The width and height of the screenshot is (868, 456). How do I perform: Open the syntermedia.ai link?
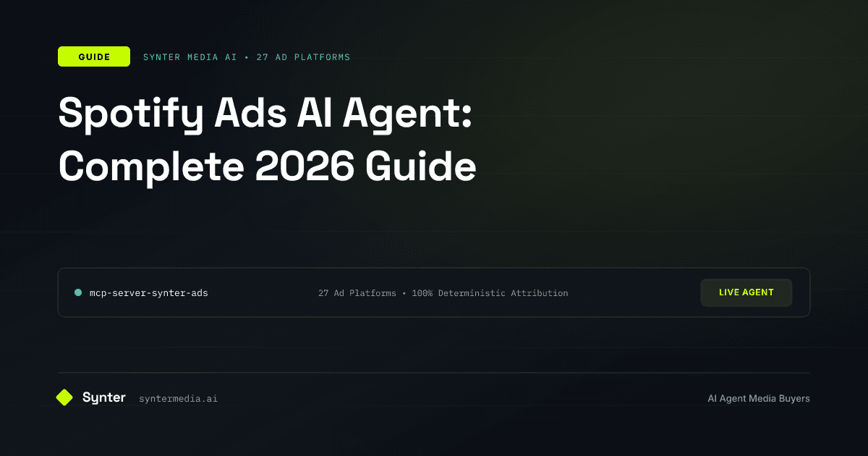coord(178,398)
